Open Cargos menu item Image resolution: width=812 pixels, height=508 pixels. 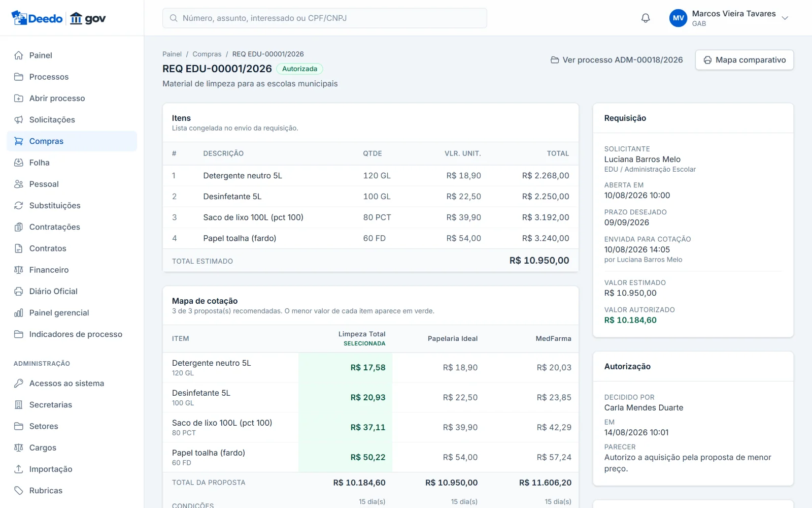pos(72,448)
